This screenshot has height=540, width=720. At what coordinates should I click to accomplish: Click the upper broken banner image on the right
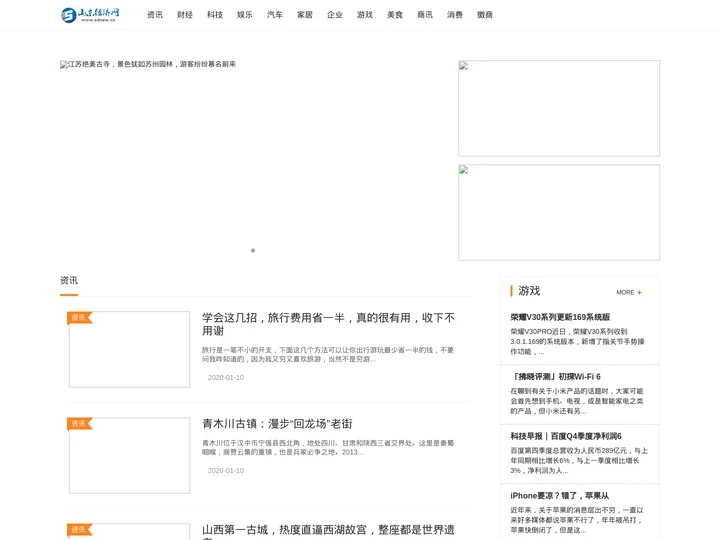tap(559, 108)
